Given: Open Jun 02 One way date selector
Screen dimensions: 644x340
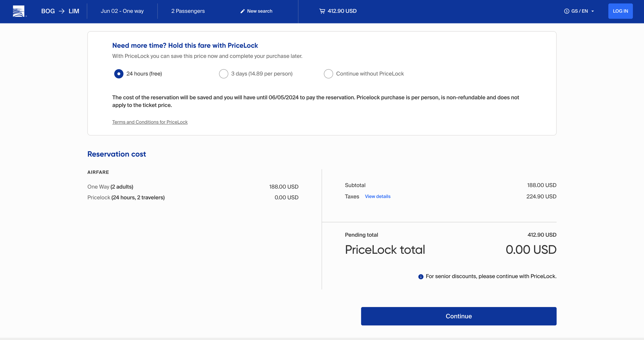Looking at the screenshot, I should [x=122, y=11].
